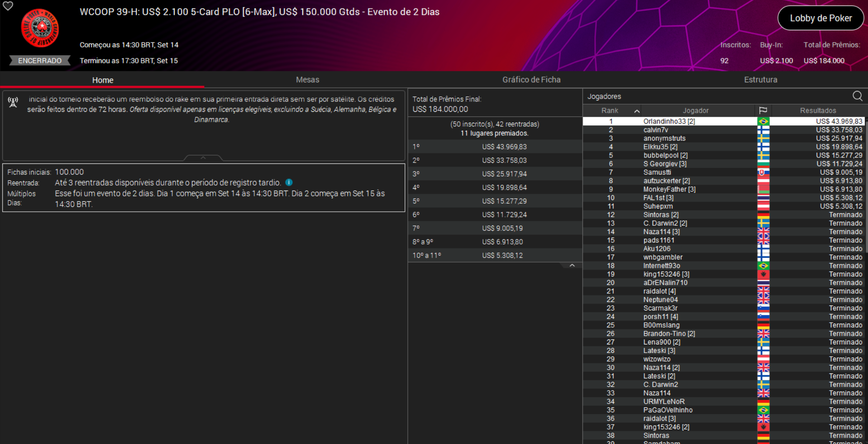Open the Estrutura tab

pos(760,80)
